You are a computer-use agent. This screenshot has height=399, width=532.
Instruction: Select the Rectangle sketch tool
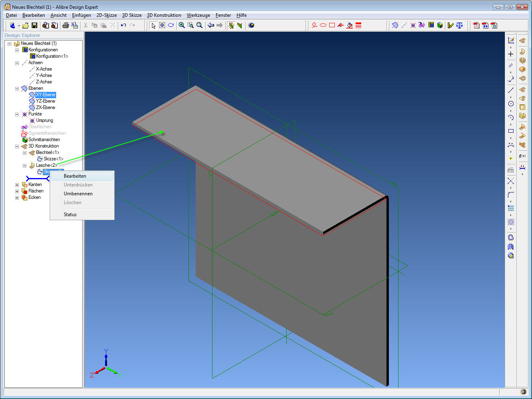click(511, 131)
